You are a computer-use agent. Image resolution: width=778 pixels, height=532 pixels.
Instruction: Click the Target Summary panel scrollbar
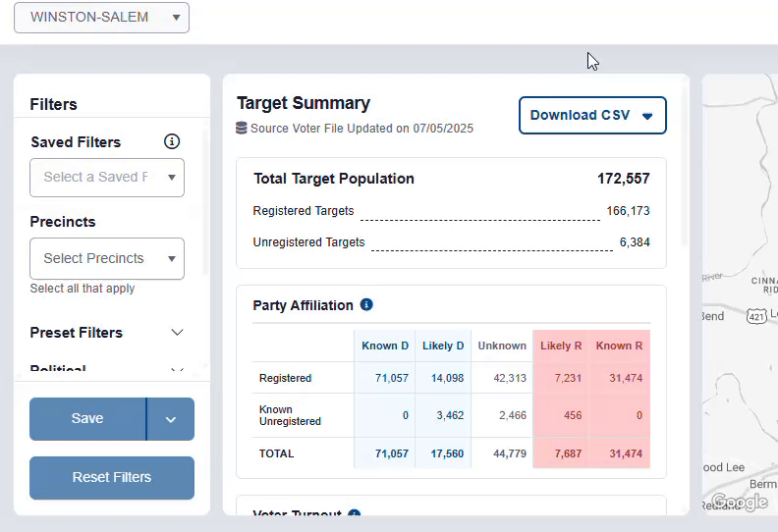click(685, 164)
